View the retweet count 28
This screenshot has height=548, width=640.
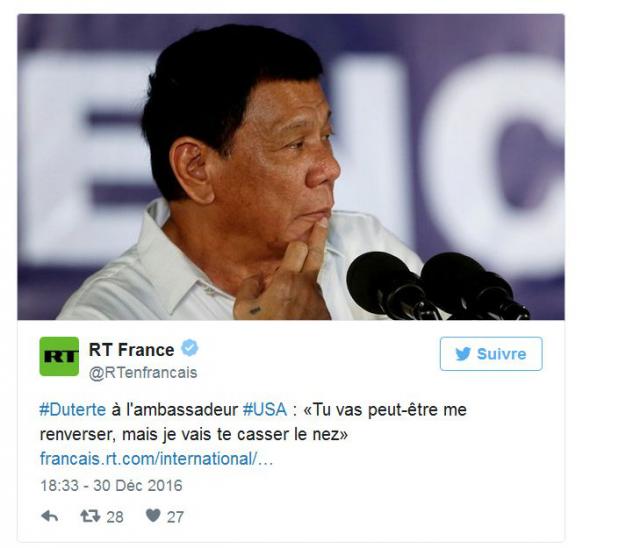[115, 517]
